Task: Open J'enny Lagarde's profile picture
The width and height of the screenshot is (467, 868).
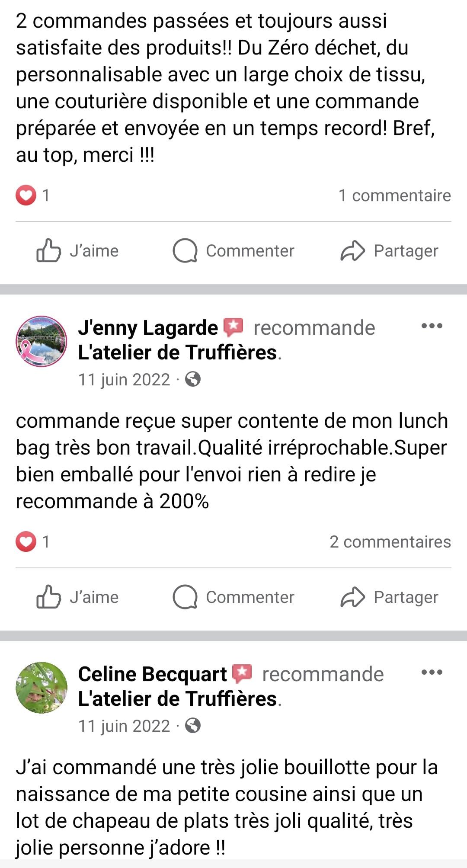Action: click(42, 341)
